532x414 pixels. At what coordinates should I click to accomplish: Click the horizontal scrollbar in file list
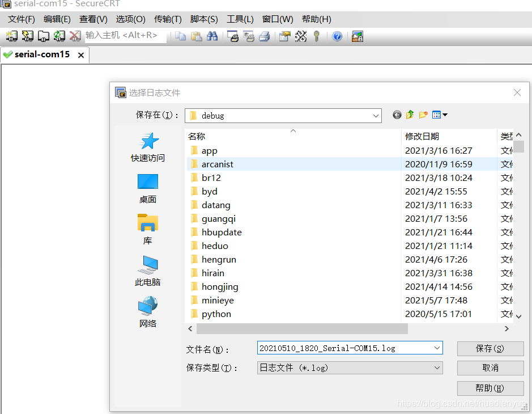(x=302, y=328)
